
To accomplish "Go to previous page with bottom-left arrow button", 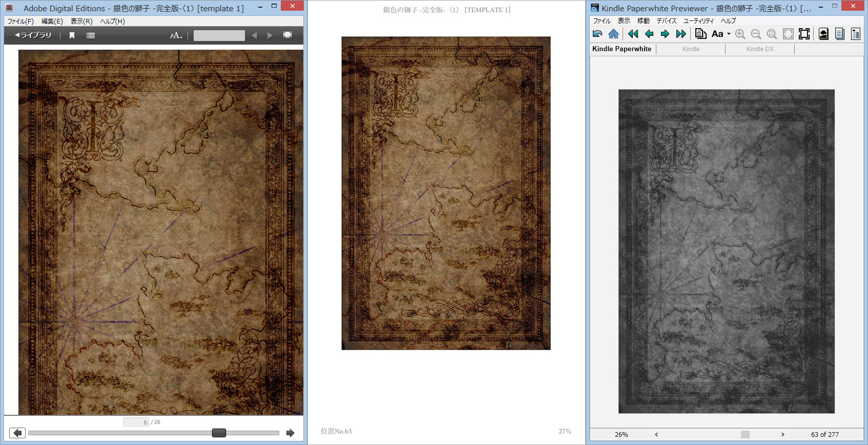I will pos(17,433).
